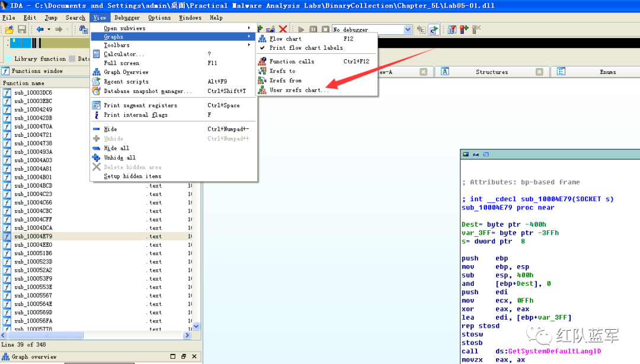Open the Edit menu

(30, 18)
